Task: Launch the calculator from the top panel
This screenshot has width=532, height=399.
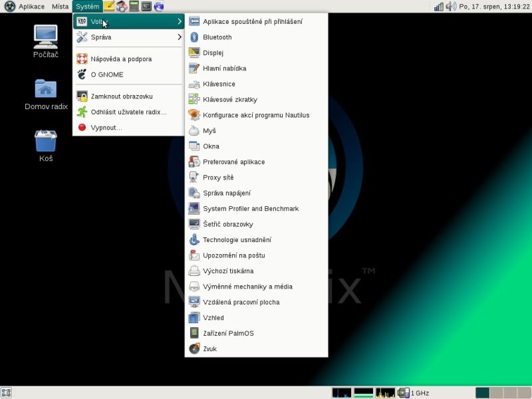Action: (x=134, y=7)
